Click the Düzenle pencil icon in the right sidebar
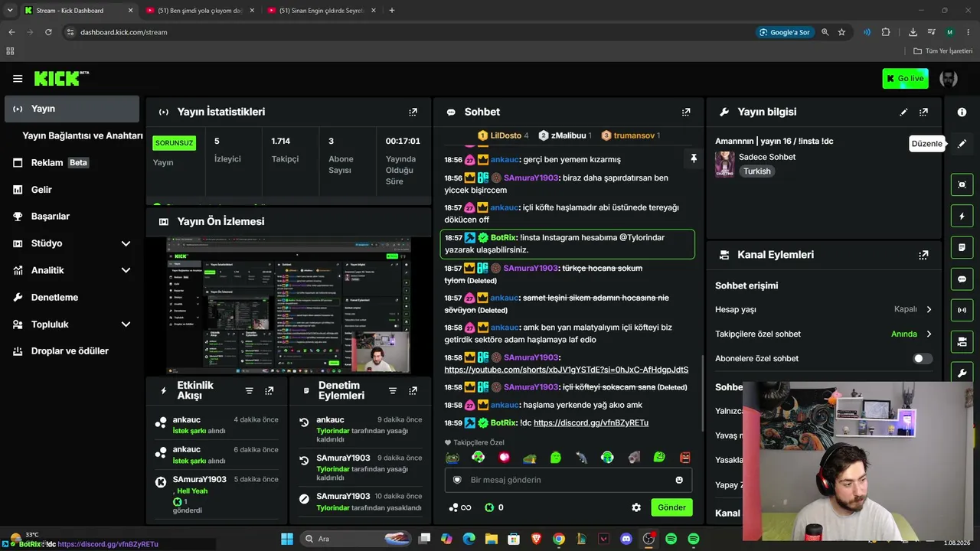980x551 pixels. pos(962,144)
